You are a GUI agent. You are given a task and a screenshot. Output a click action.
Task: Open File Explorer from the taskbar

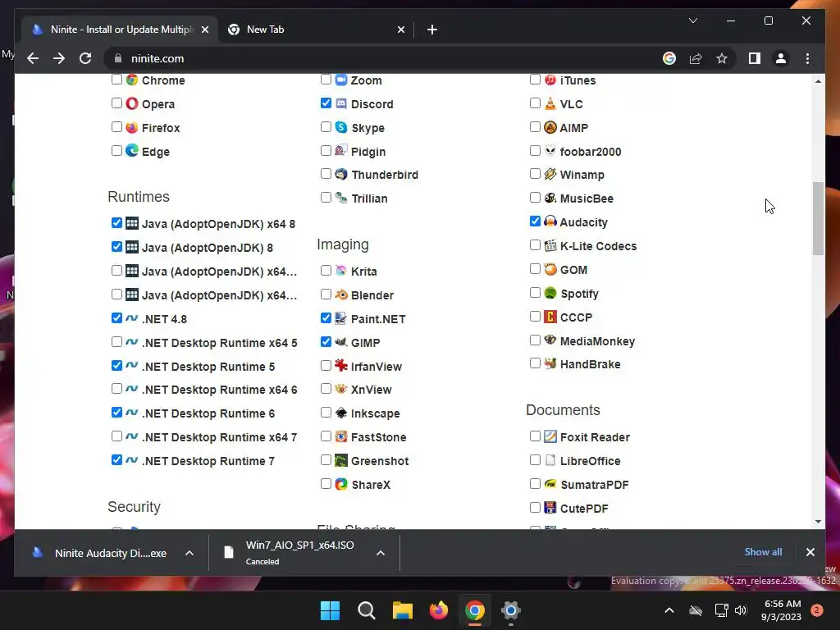402,610
